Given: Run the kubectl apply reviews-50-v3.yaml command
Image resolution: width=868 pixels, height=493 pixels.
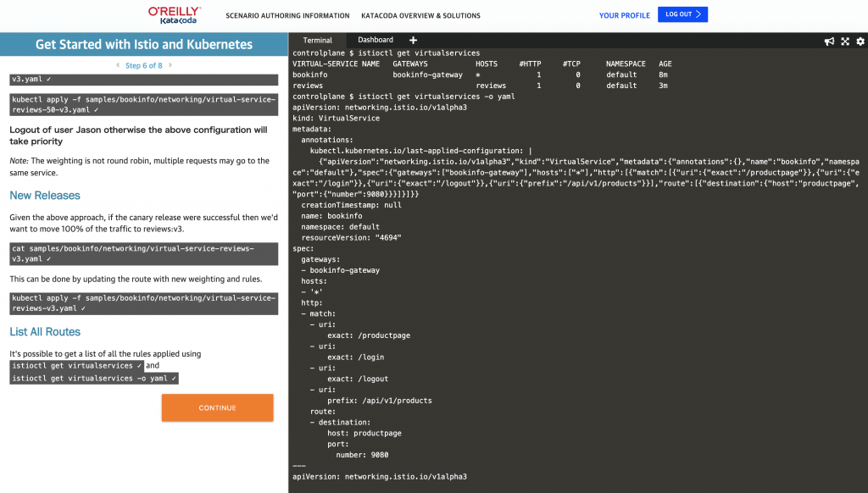Looking at the screenshot, I should pyautogui.click(x=144, y=104).
